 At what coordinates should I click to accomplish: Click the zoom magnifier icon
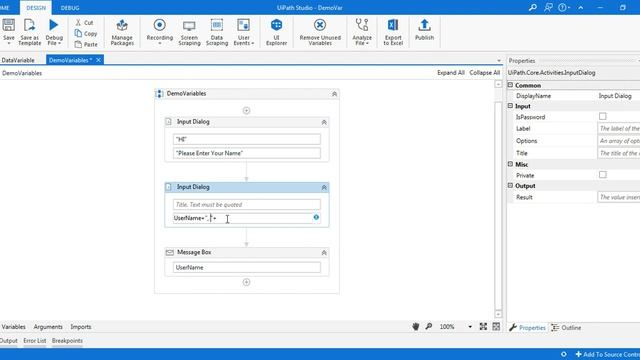(429, 327)
